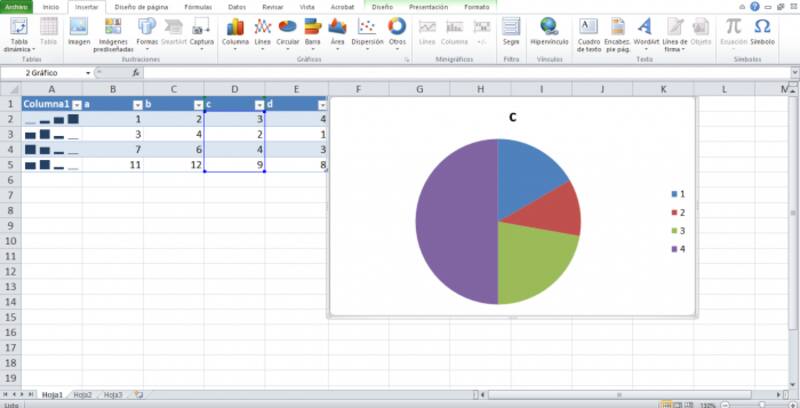Click the Imagen insert icon

(x=78, y=31)
